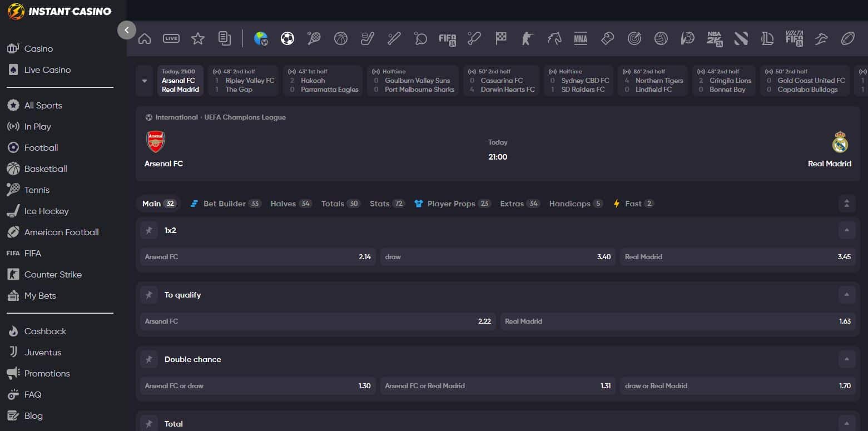This screenshot has height=431, width=868.
Task: Select the globe all-sports icon
Action: coord(261,38)
